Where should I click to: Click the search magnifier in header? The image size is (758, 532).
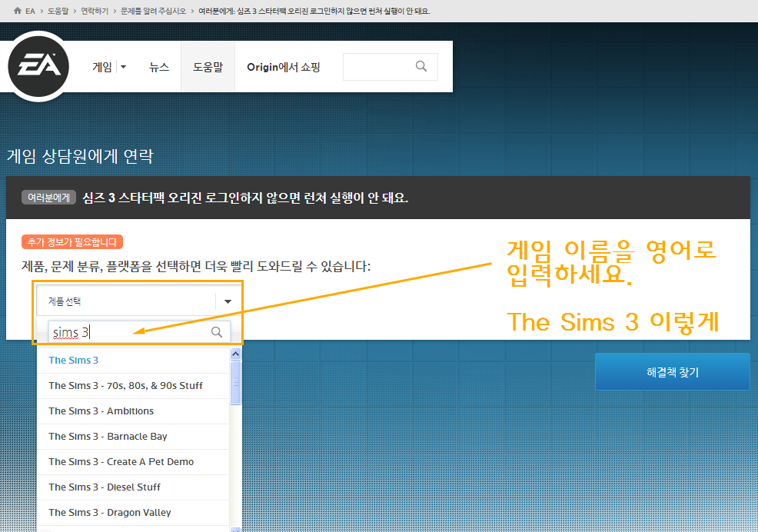(x=421, y=66)
